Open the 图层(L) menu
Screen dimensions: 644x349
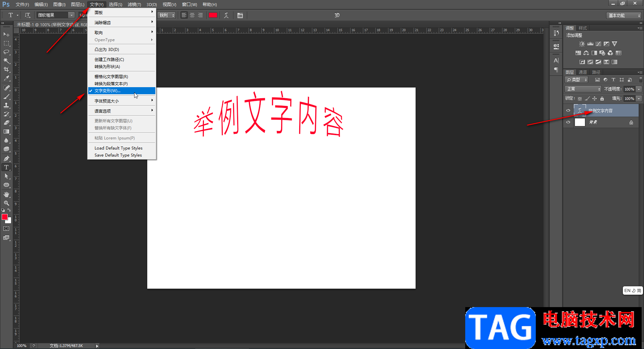pyautogui.click(x=77, y=4)
